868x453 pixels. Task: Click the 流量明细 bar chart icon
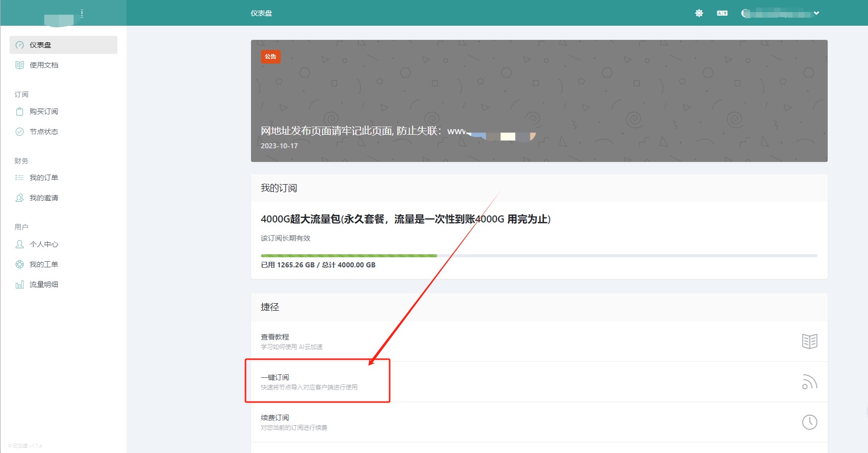(x=20, y=285)
